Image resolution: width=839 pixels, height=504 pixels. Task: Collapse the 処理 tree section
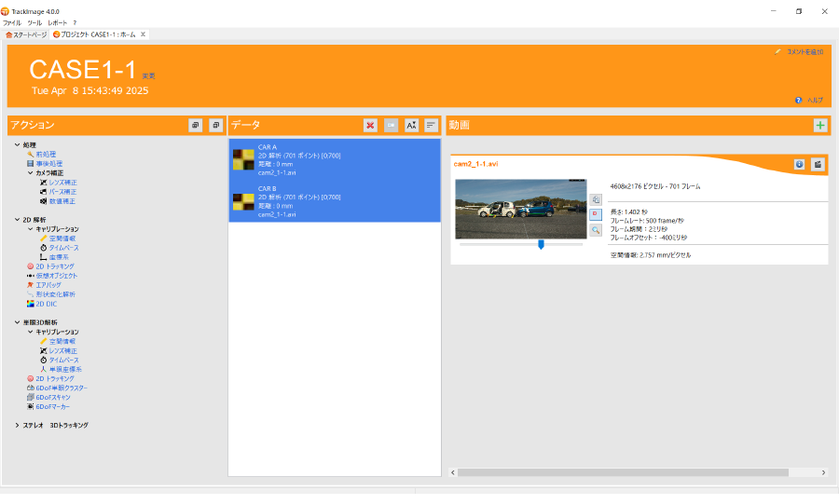click(x=18, y=144)
